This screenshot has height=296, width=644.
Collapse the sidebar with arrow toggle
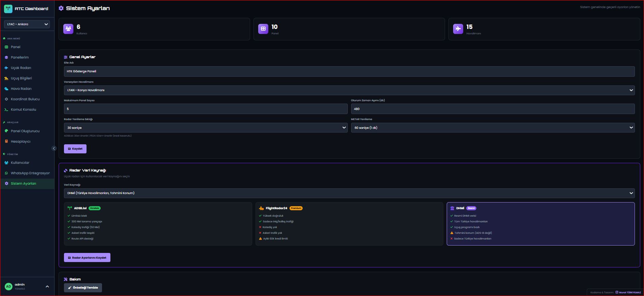[x=54, y=148]
